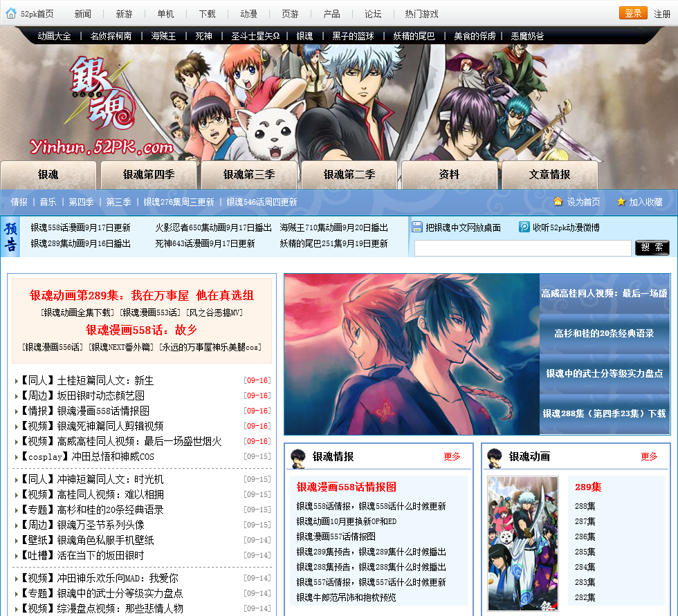Click [银魂NEXT番外篇] link
The width and height of the screenshot is (678, 616).
(120, 347)
